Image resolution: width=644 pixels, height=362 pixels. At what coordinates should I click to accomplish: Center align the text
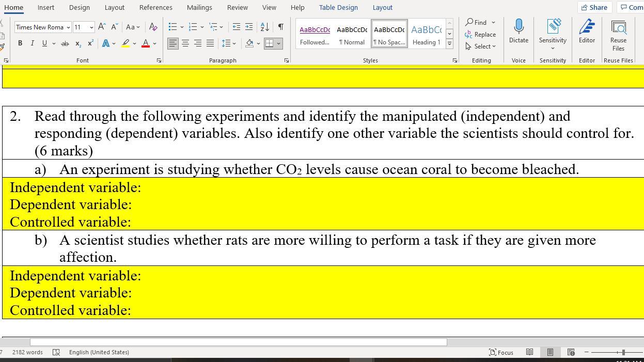coord(185,43)
